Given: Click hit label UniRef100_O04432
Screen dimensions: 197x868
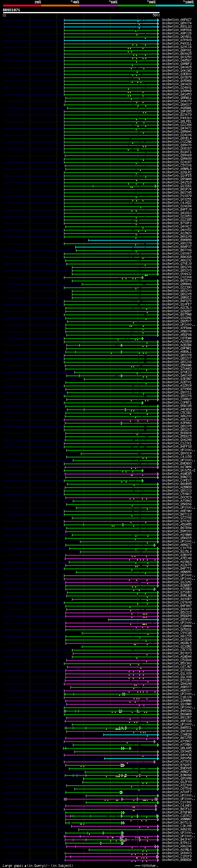Looking at the screenshot, I should point(176,274).
